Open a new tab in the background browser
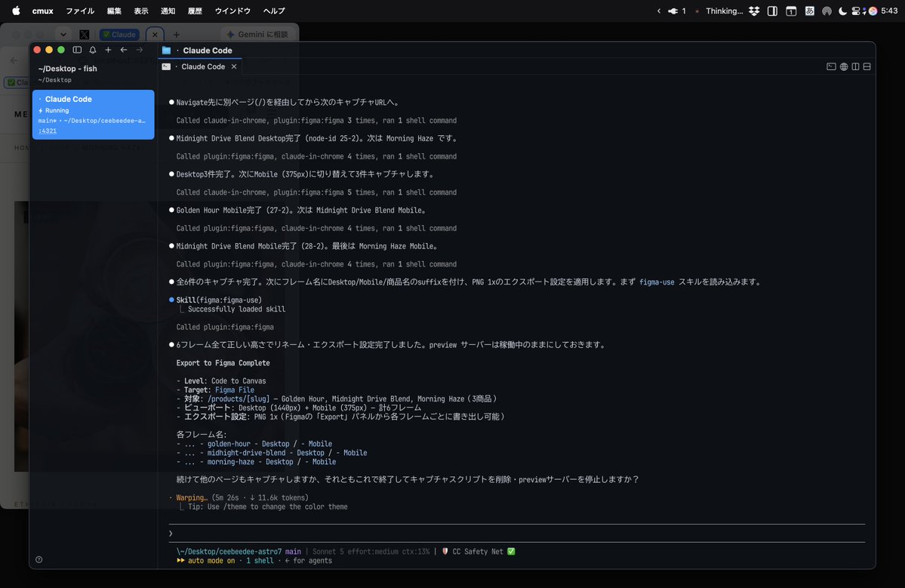Screen dimensions: 905x588 pyautogui.click(x=177, y=35)
